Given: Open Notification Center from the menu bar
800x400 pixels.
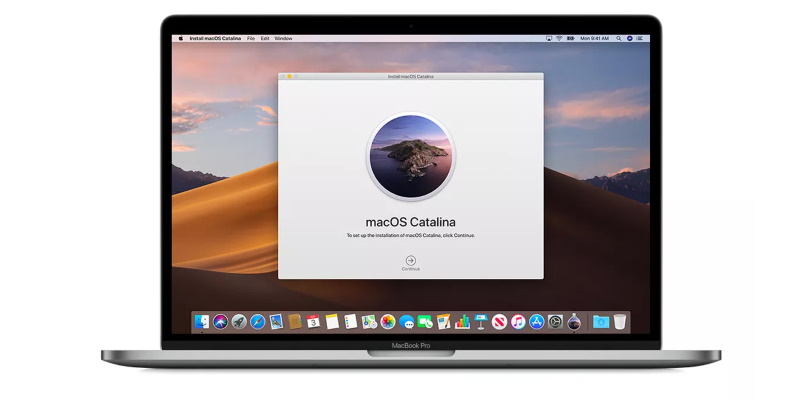Looking at the screenshot, I should [x=641, y=38].
